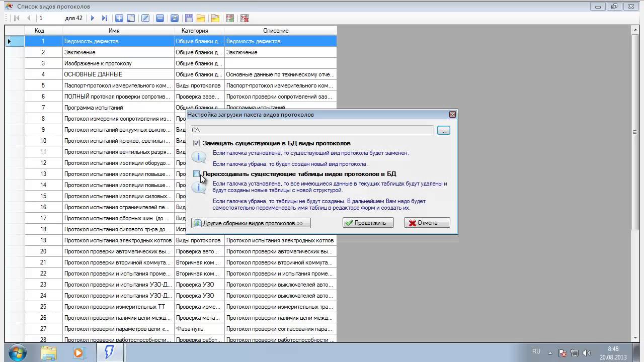Click the C:\ path field
The height and width of the screenshot is (362, 644).
click(312, 130)
